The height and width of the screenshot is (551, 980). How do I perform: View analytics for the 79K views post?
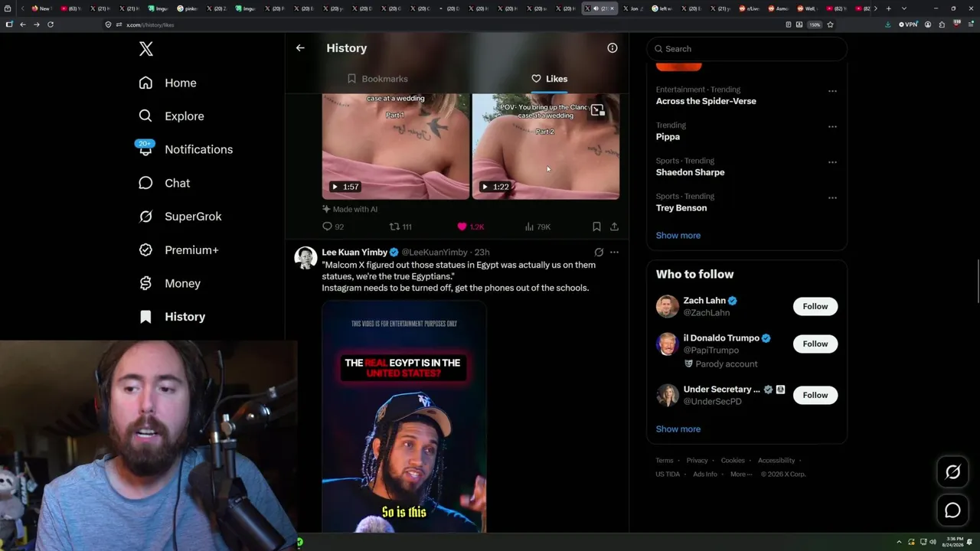(x=537, y=227)
